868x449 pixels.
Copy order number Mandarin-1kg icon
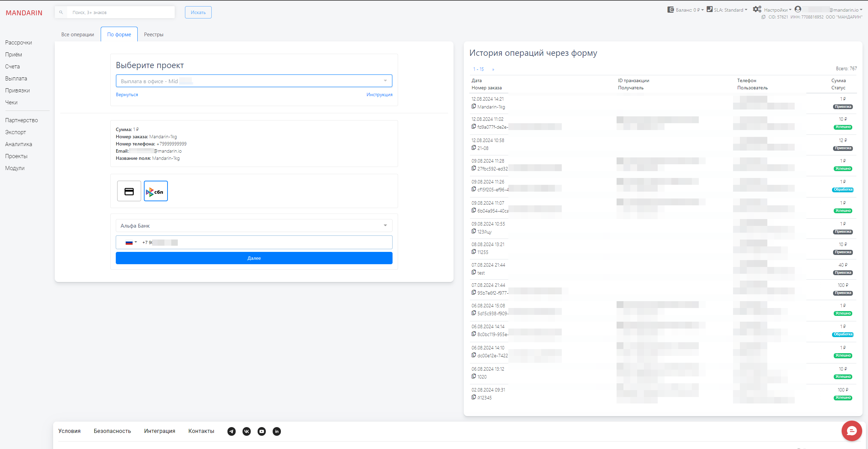point(474,106)
